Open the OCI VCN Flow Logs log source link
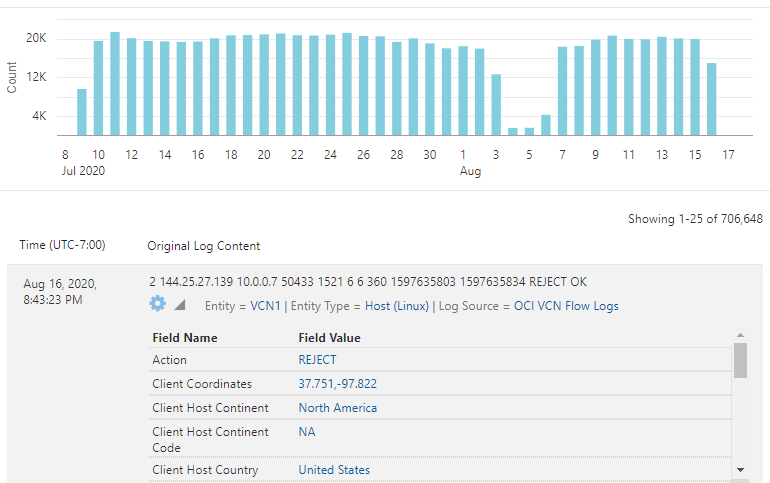 coord(566,306)
